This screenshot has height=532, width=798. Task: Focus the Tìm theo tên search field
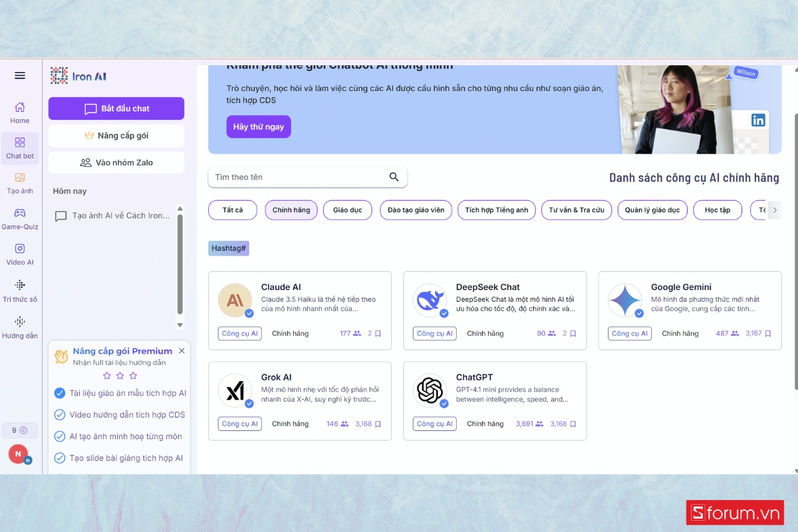308,177
